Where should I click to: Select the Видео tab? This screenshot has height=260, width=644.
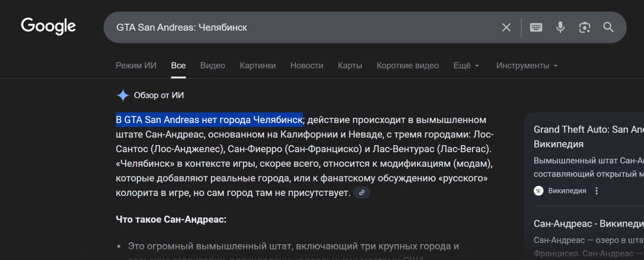212,66
